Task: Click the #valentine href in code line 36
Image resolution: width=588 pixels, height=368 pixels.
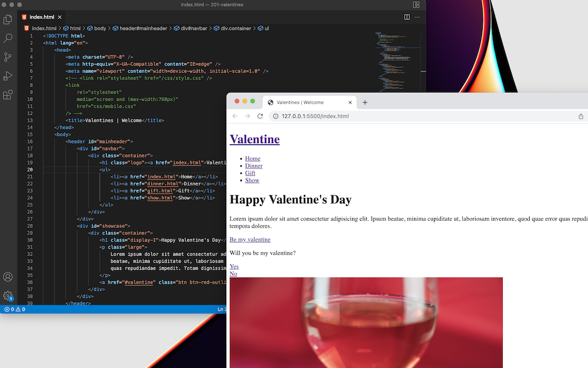Action: pos(139,283)
